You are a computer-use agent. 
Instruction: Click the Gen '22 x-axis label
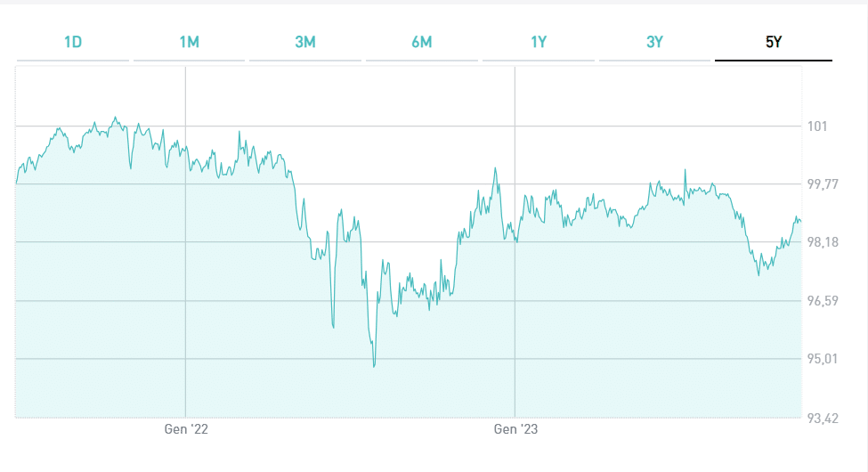point(186,429)
